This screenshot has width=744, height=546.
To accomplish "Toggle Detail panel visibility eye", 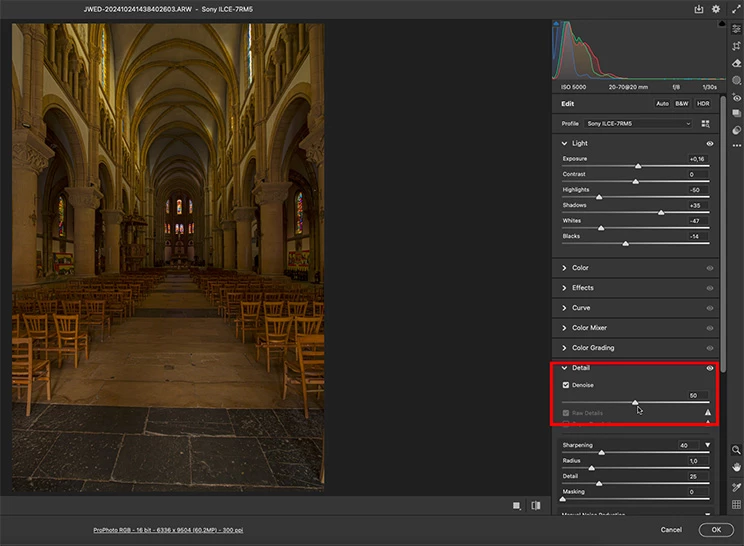I will [x=710, y=368].
